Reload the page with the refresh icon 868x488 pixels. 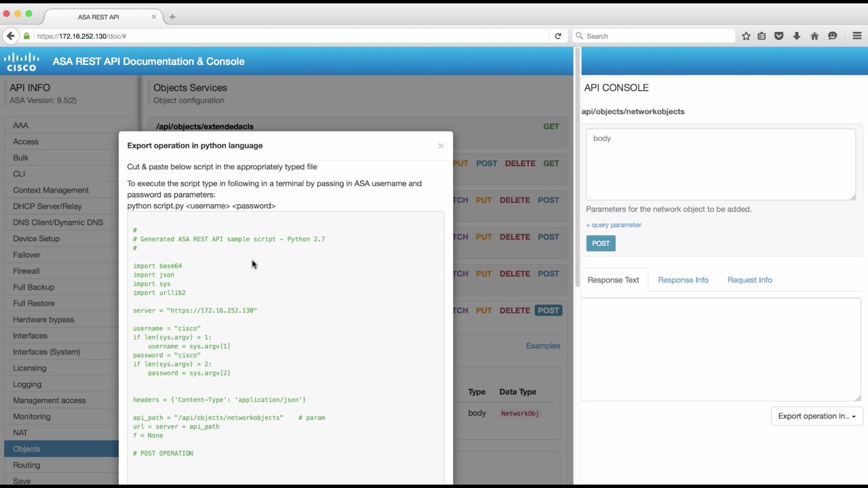click(558, 36)
